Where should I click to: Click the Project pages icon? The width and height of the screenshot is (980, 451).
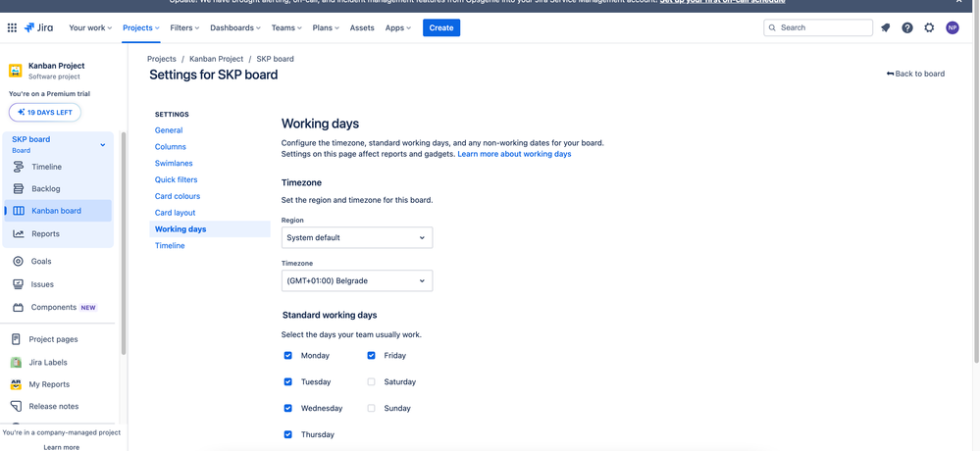tap(17, 339)
